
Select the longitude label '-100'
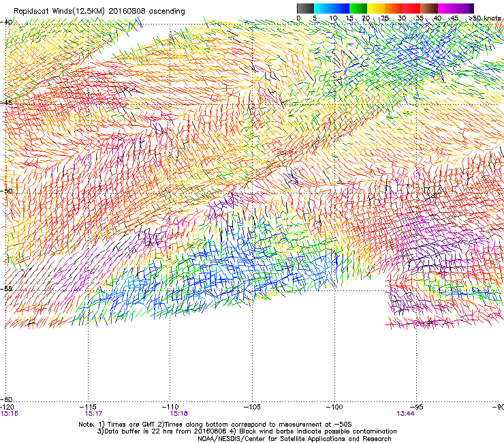[334, 407]
